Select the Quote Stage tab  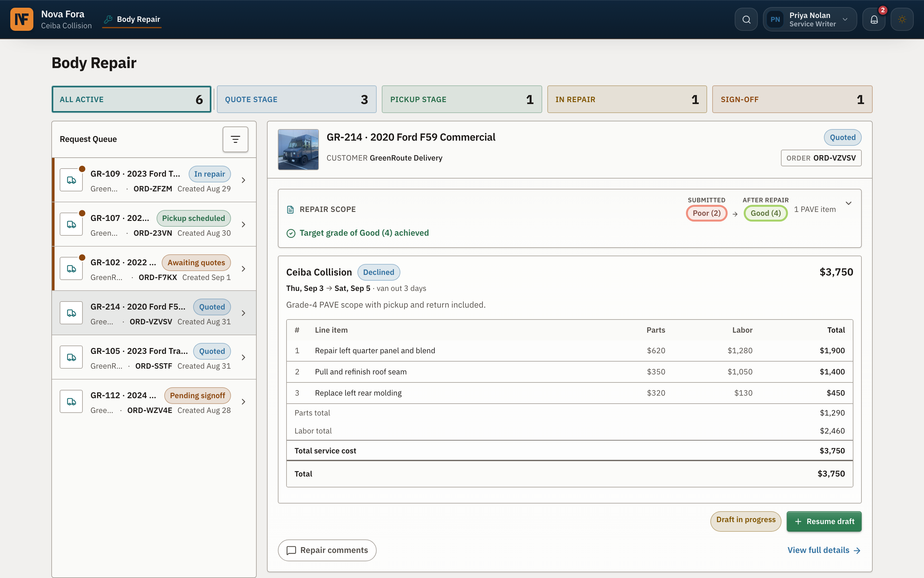297,100
